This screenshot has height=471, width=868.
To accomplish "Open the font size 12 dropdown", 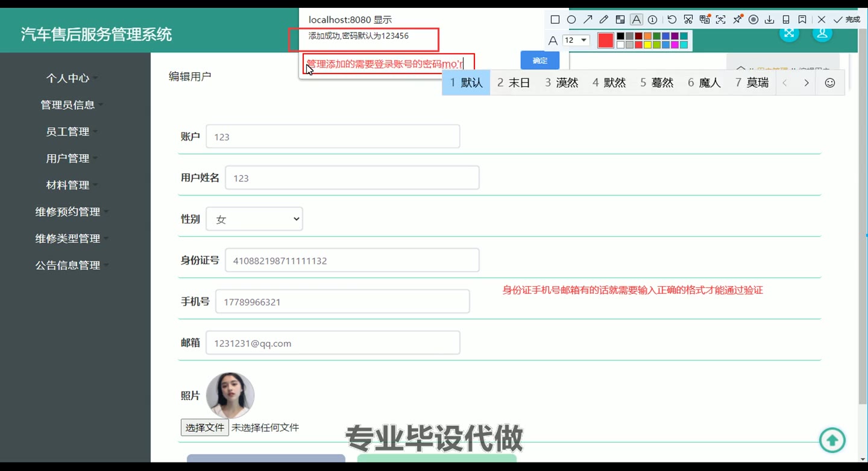I will (x=576, y=40).
